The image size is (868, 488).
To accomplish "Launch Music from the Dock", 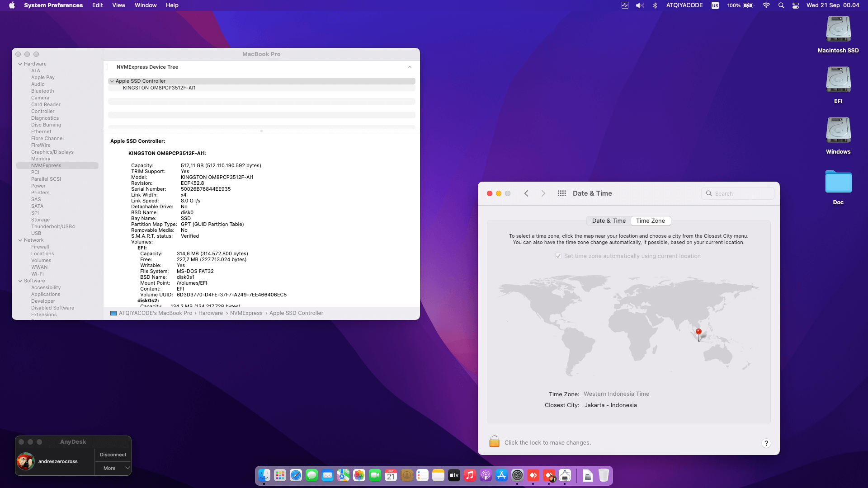I will 470,475.
